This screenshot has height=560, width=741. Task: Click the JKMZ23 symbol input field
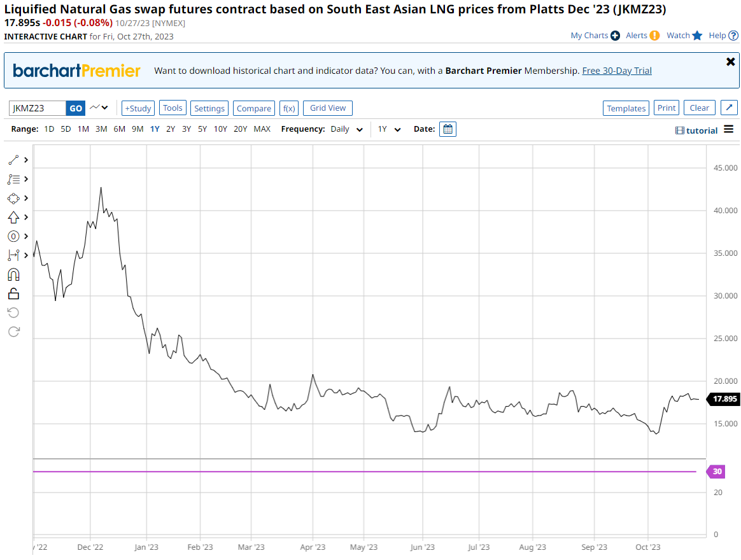coord(37,108)
